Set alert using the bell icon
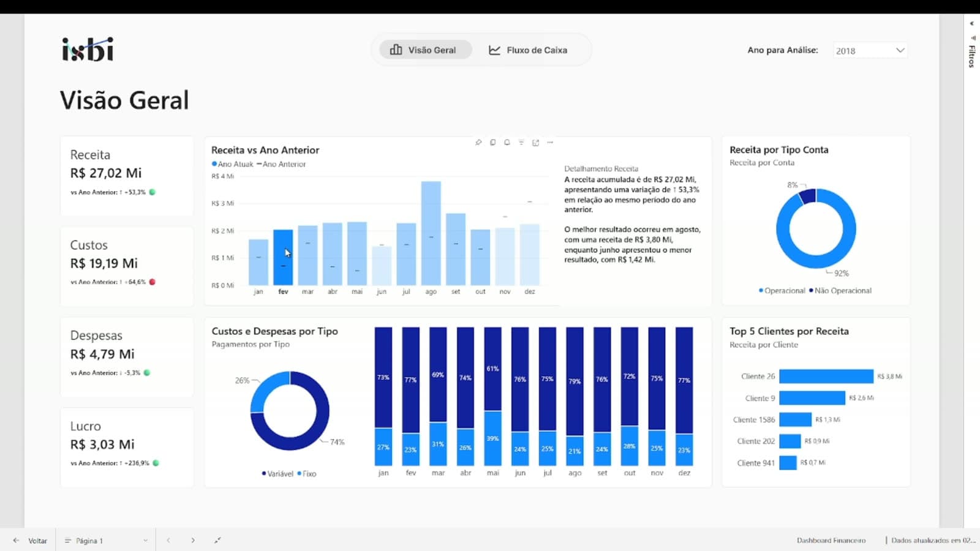Viewport: 980px width, 551px height. [507, 143]
